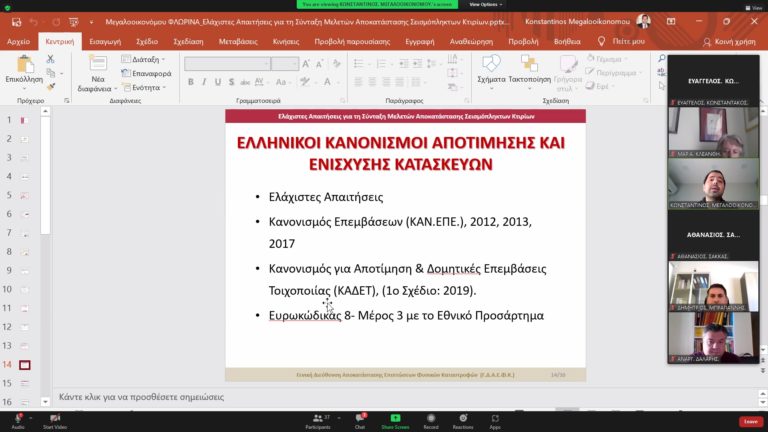768x432 pixels.
Task: Click the Undo arrow in title bar
Action: pos(33,22)
